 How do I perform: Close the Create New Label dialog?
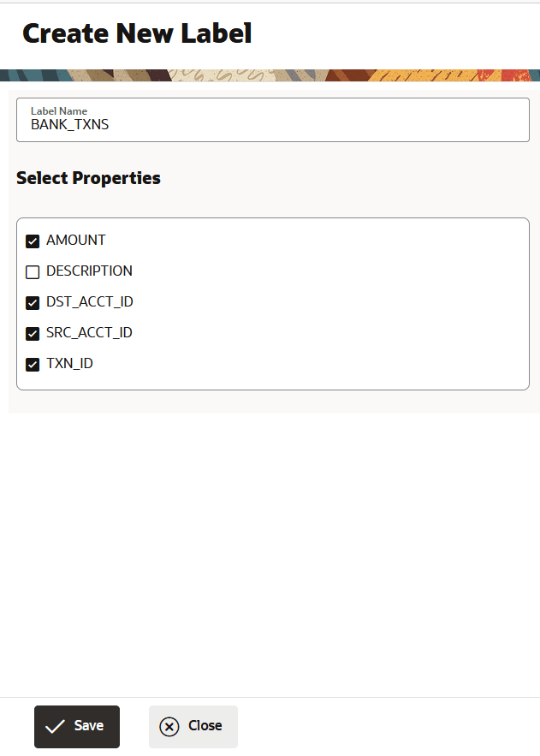click(x=193, y=726)
